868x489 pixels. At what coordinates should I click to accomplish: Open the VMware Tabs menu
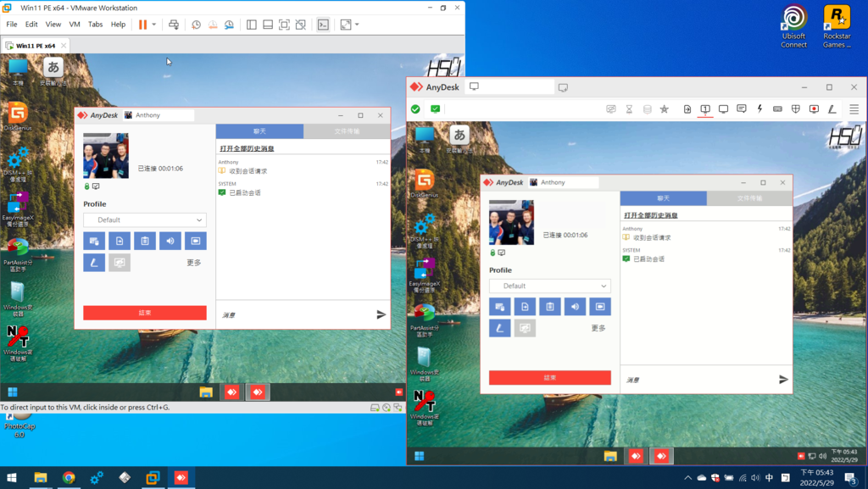point(95,25)
